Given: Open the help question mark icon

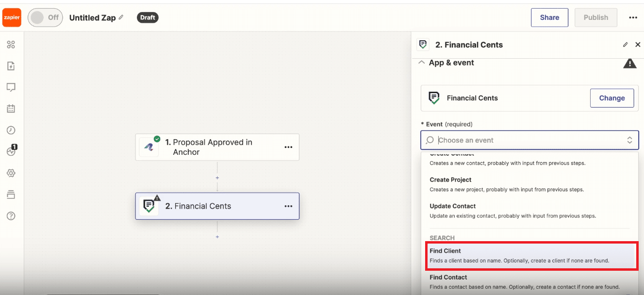Looking at the screenshot, I should [x=11, y=216].
